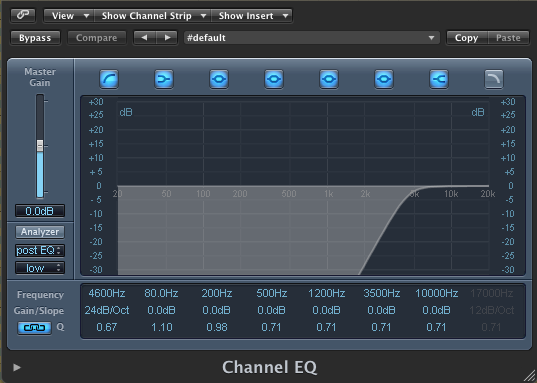Click the 0.0dB gain under 200Hz
Viewport: 537px width, 383px height.
tap(216, 310)
